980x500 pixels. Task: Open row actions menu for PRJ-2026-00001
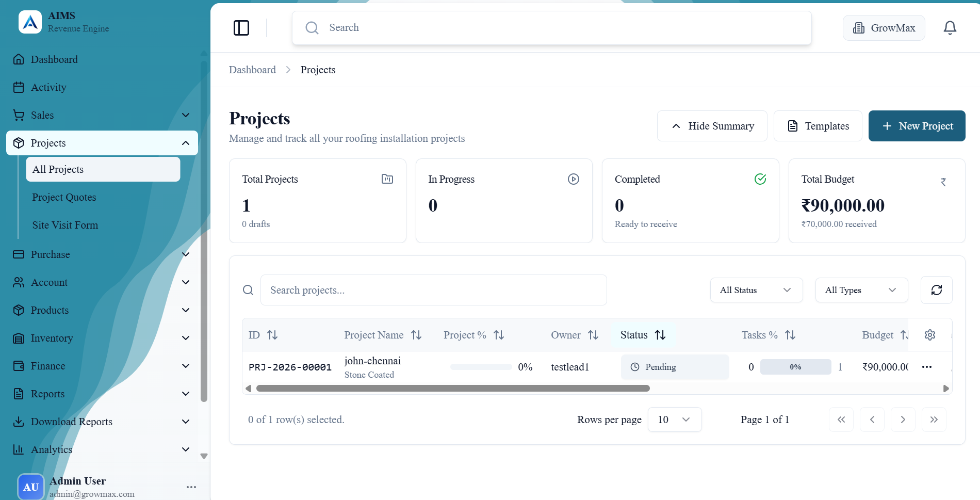pyautogui.click(x=926, y=367)
